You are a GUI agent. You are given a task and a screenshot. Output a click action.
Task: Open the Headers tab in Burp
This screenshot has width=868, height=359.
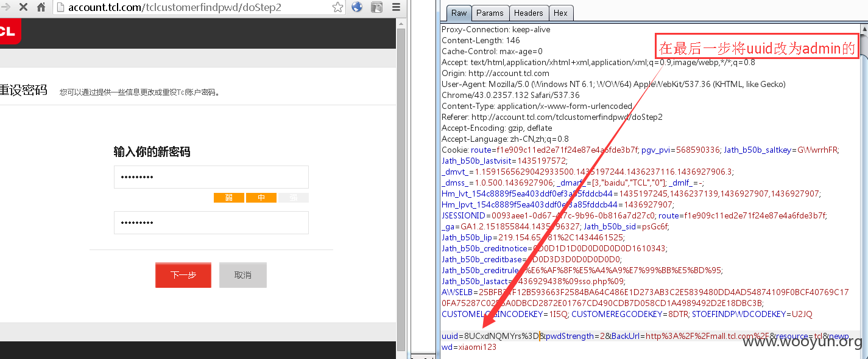click(x=529, y=13)
